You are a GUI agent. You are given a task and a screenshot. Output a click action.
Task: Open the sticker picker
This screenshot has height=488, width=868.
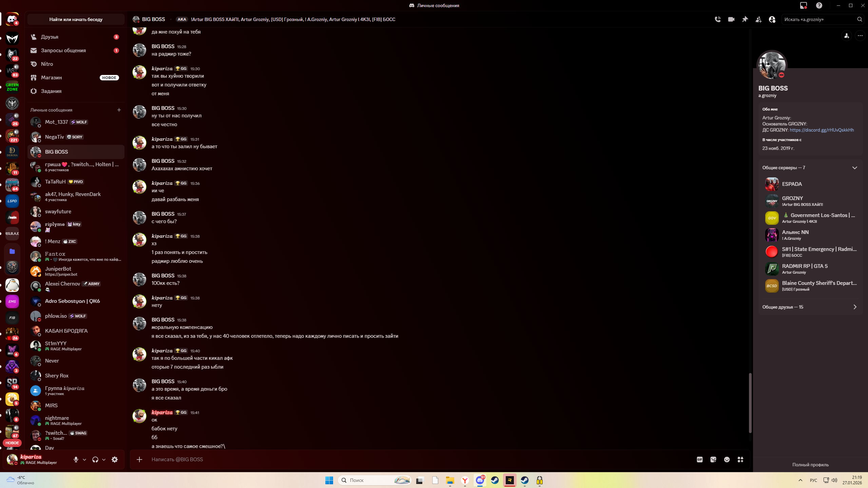coord(713,460)
